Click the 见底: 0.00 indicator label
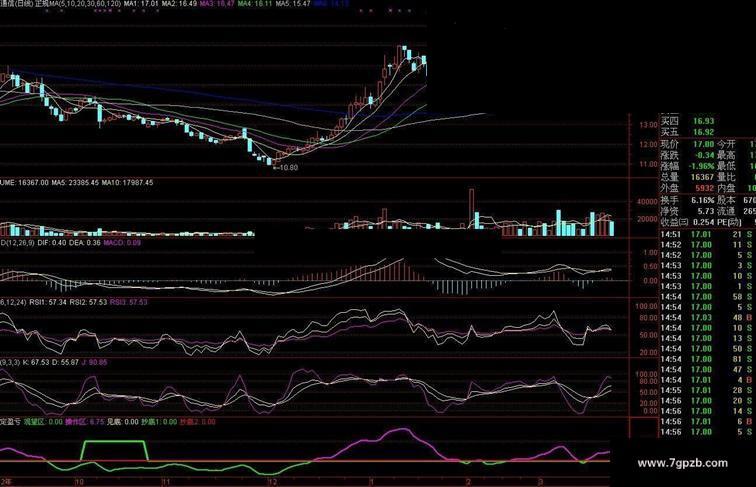756x487 pixels. click(x=122, y=422)
